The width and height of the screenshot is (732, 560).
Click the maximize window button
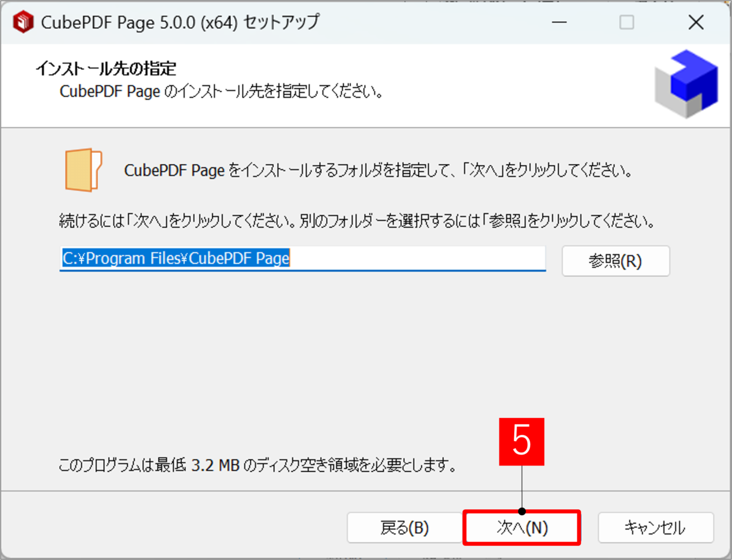pos(627,23)
